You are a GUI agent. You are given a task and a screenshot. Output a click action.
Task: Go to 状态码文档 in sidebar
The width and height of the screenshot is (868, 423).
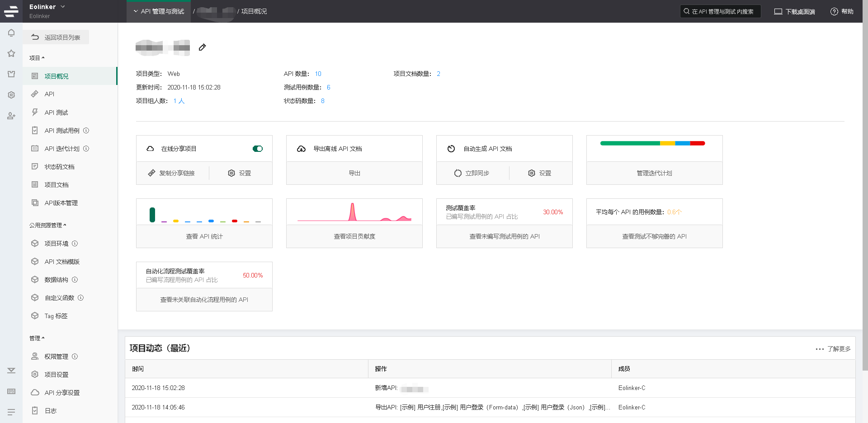[x=59, y=167]
